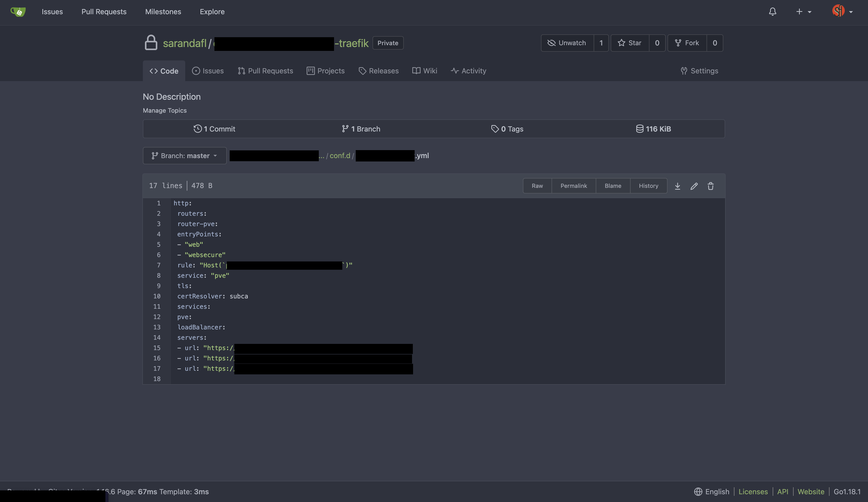Open the conf.d folder link
Viewport: 868px width, 502px height.
click(340, 156)
